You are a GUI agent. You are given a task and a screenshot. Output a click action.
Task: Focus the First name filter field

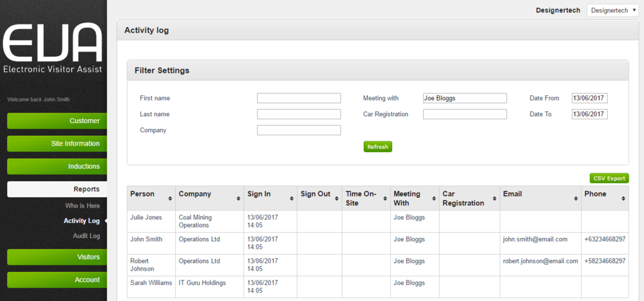299,98
